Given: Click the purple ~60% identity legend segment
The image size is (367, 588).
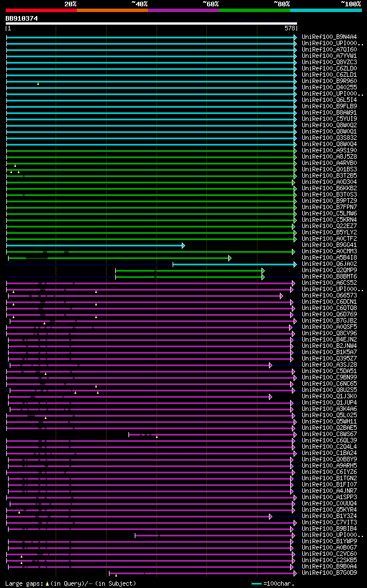Looking at the screenshot, I should click(183, 10).
